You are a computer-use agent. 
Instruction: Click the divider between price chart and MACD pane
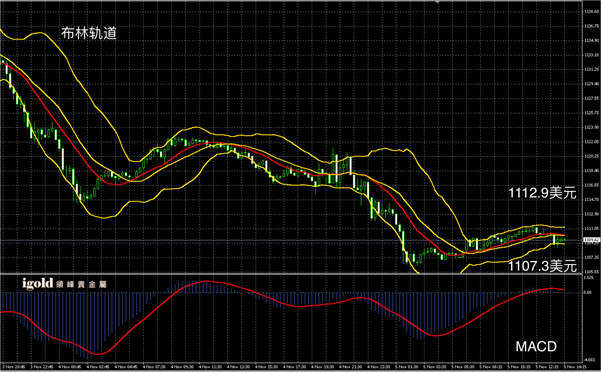point(291,274)
